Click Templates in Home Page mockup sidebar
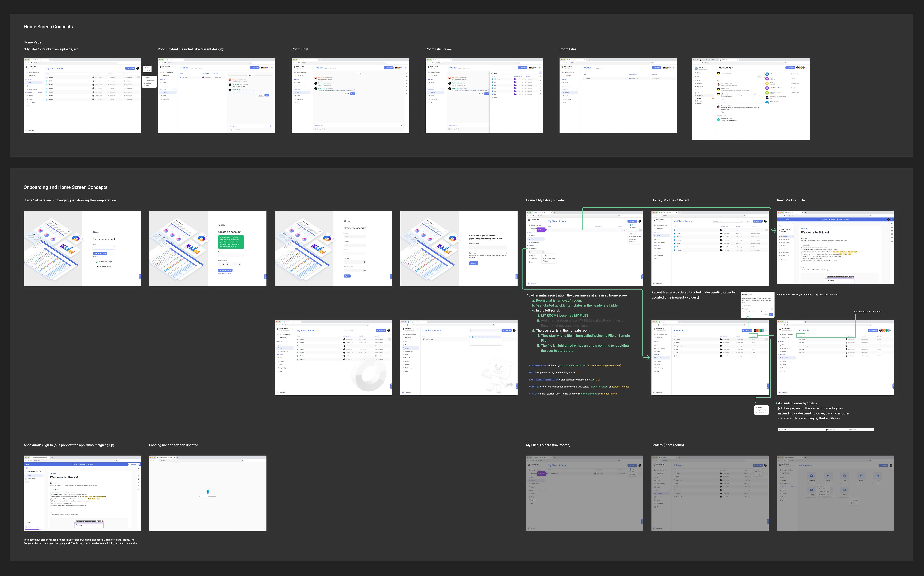The height and width of the screenshot is (576, 924). pyautogui.click(x=30, y=131)
